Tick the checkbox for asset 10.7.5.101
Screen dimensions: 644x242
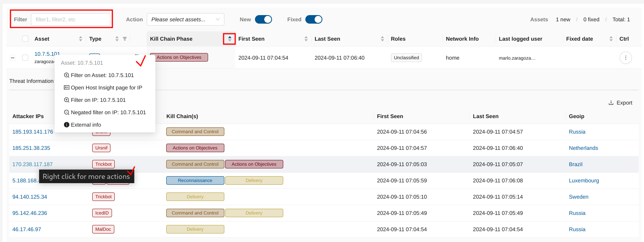pyautogui.click(x=25, y=58)
